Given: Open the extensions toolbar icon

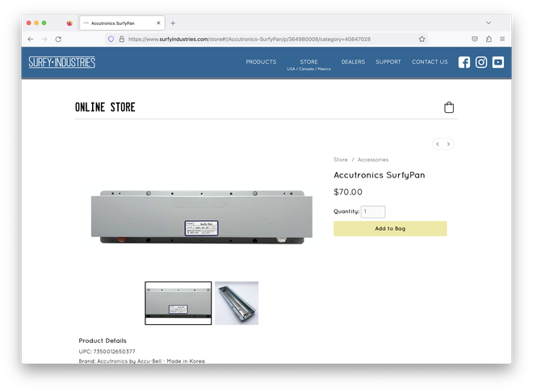Looking at the screenshot, I should tap(489, 39).
